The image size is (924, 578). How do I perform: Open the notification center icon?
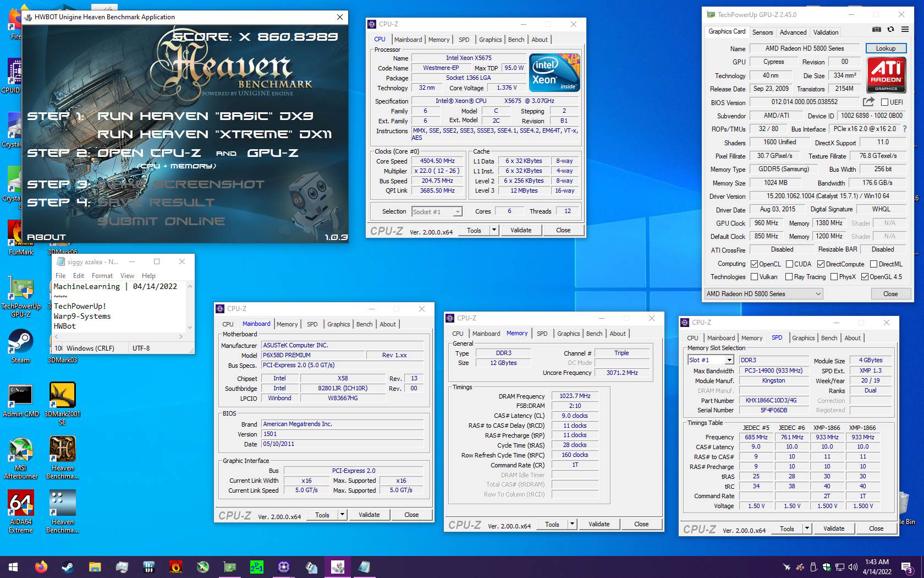click(x=906, y=567)
